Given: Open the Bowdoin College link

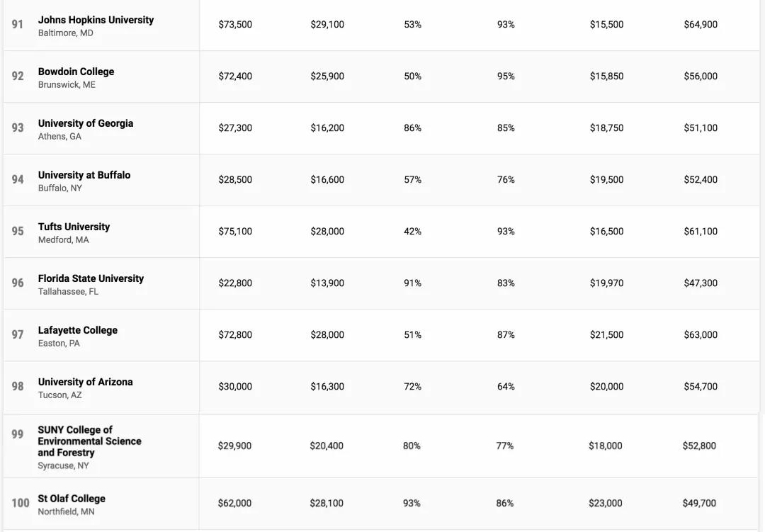Looking at the screenshot, I should coord(76,72).
